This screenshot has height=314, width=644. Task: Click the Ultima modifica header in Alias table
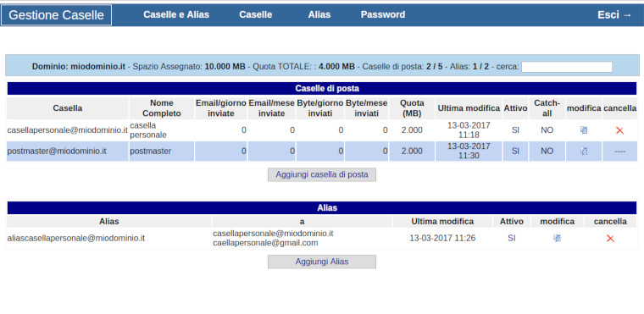coord(442,222)
